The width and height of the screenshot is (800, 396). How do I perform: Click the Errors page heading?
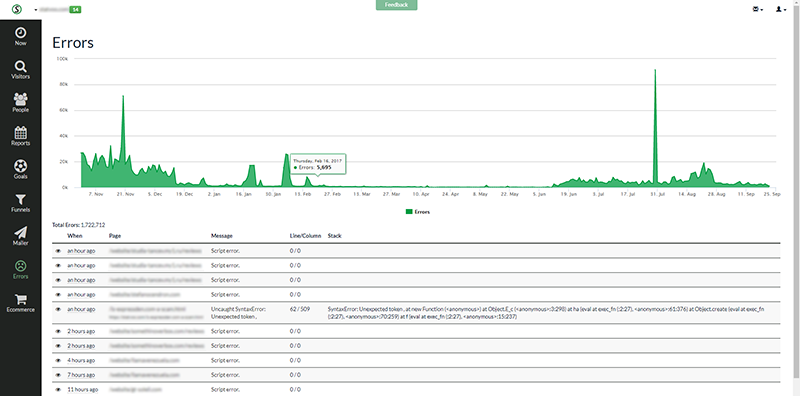[73, 43]
